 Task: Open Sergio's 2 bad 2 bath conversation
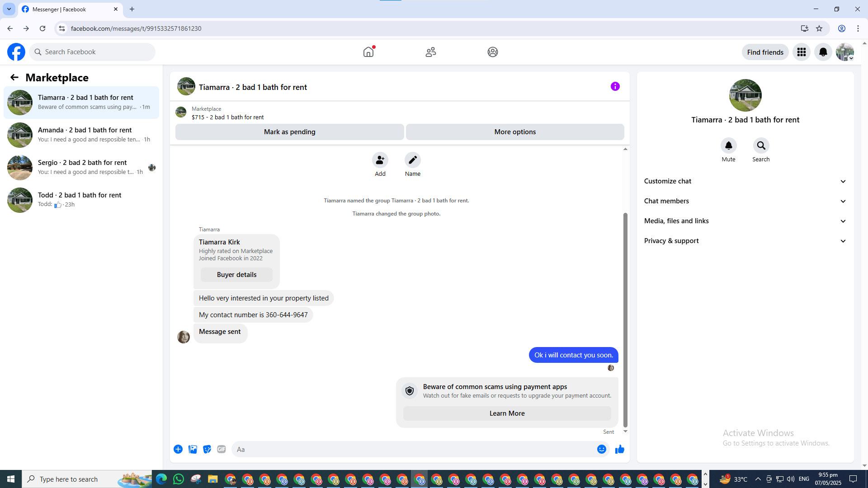[x=81, y=167]
